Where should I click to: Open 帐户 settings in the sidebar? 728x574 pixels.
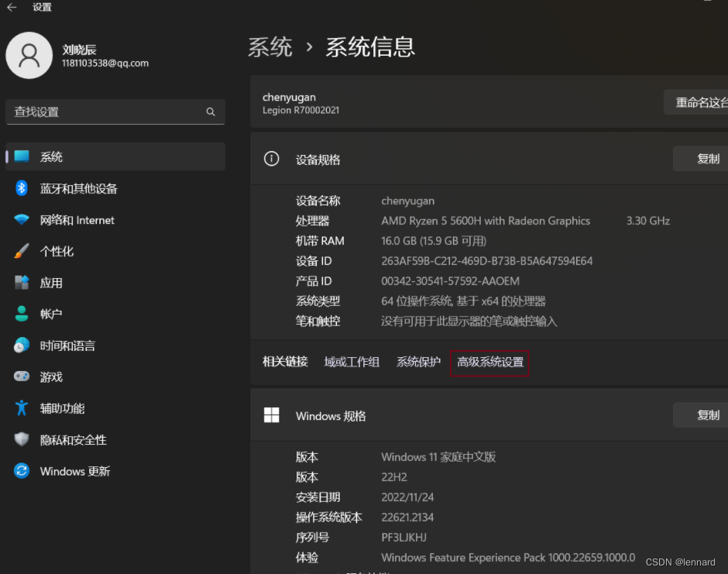point(51,314)
